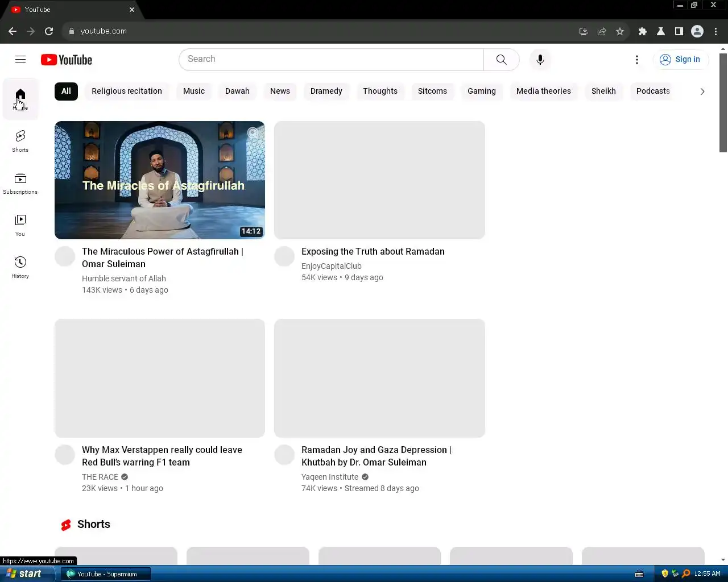This screenshot has height=582, width=728.
Task: Visit Humble servant of Allah channel
Action: coord(124,278)
